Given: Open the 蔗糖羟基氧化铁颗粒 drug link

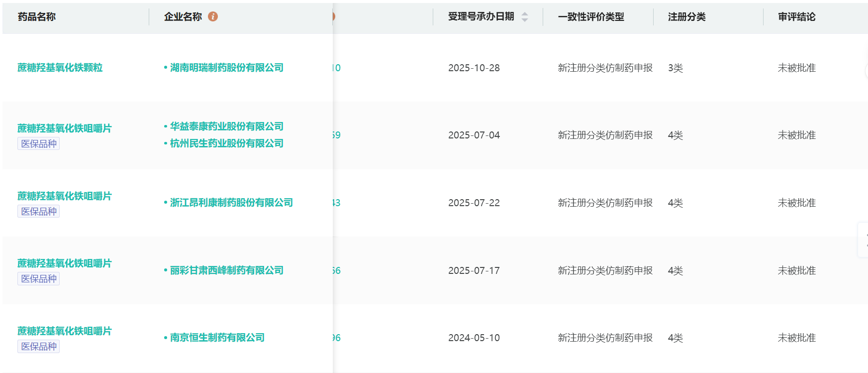Looking at the screenshot, I should [x=60, y=68].
